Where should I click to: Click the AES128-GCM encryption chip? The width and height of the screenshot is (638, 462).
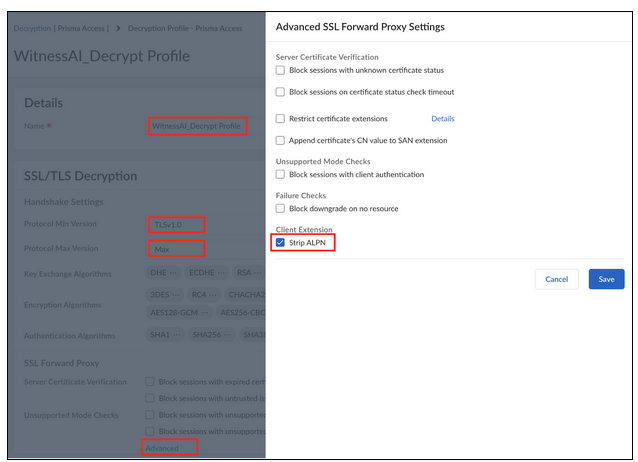[x=179, y=312]
